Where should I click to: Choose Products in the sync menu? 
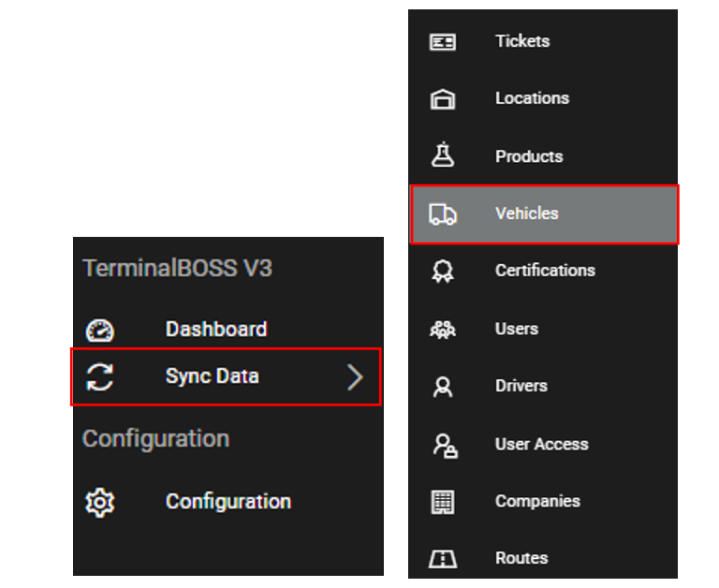(x=543, y=156)
